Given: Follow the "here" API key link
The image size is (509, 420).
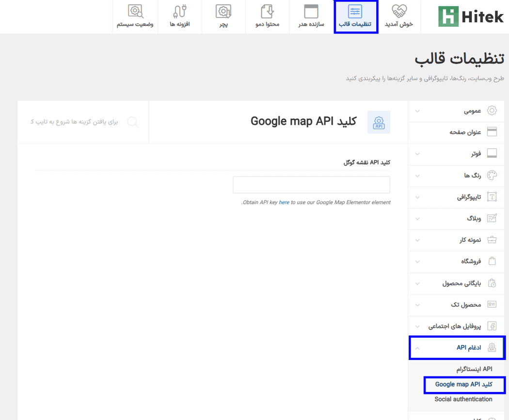Looking at the screenshot, I should (x=284, y=202).
